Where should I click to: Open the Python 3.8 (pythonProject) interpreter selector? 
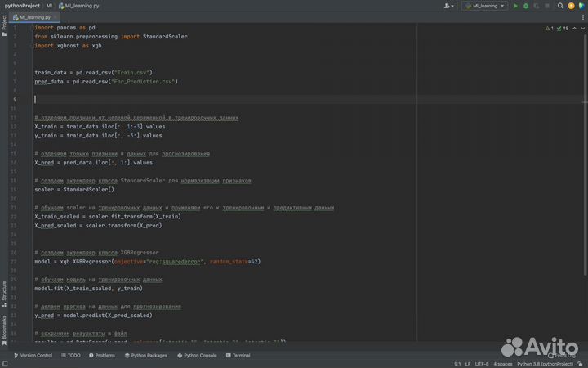coord(545,364)
